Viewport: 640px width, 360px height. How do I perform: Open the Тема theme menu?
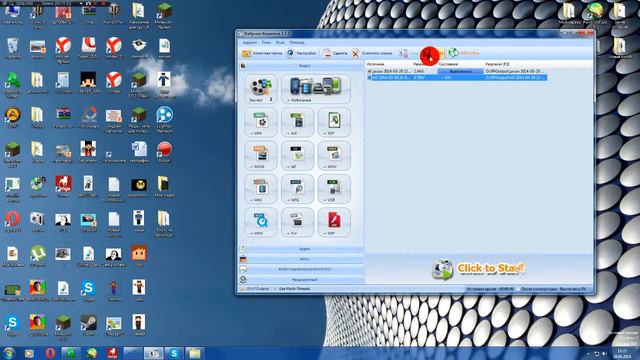coord(266,42)
